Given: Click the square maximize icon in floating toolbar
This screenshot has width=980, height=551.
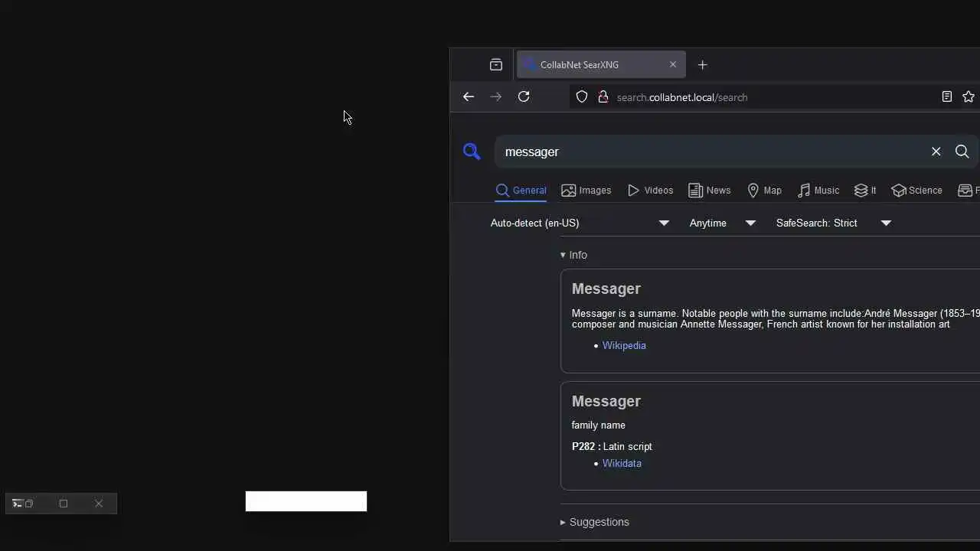Looking at the screenshot, I should tap(64, 504).
